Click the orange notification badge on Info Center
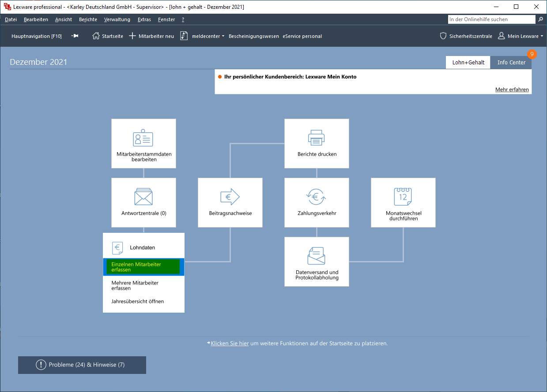 [532, 54]
